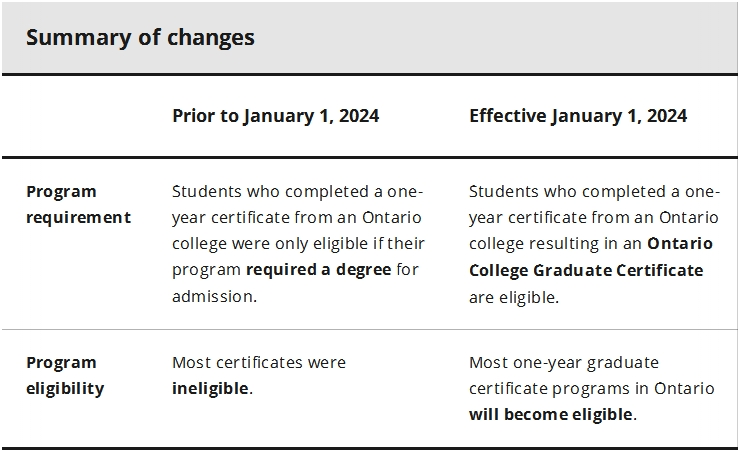
Task: Click the bold 'required a degree' text
Action: [319, 269]
